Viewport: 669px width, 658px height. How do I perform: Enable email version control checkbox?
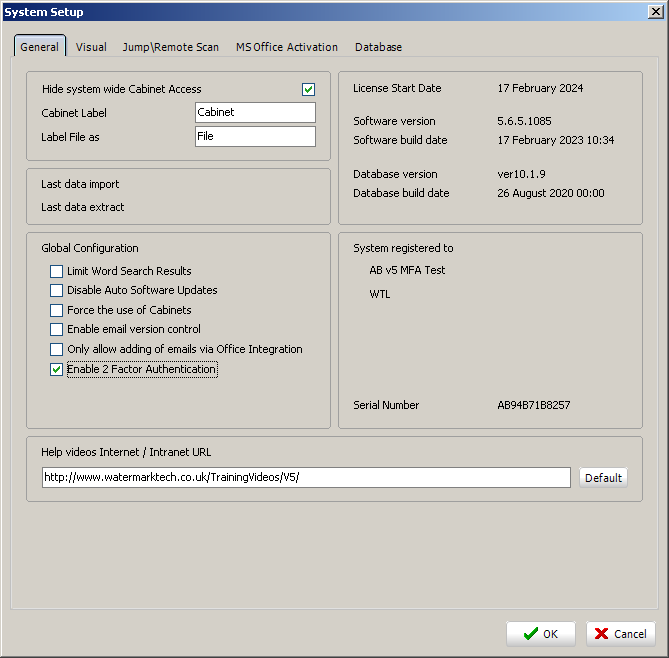pyautogui.click(x=56, y=329)
